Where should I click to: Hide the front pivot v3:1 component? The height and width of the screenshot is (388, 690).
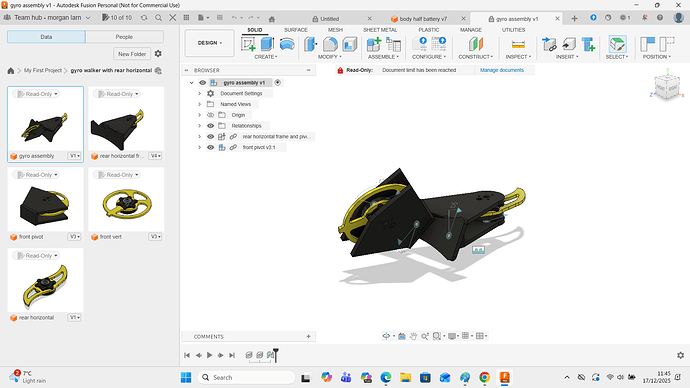coord(210,147)
